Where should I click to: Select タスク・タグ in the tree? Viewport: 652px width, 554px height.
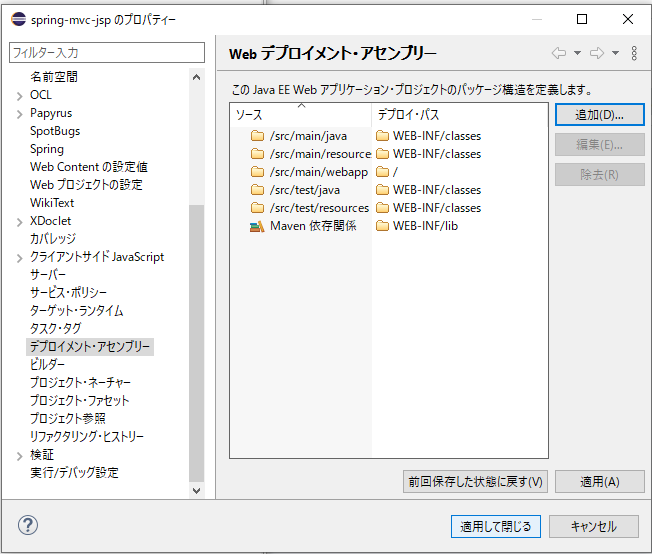56,329
